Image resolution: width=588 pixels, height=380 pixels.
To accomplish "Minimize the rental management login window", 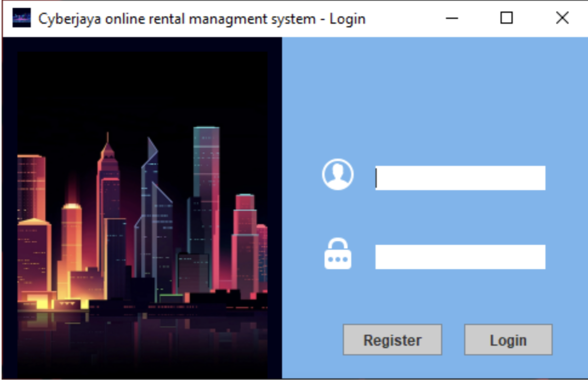I will click(452, 18).
